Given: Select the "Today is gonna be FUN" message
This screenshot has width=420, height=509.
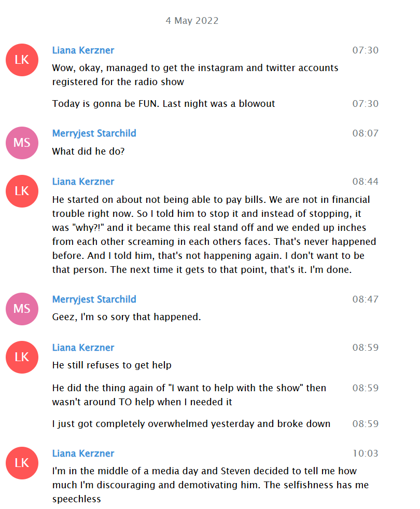Looking at the screenshot, I should coord(163,104).
